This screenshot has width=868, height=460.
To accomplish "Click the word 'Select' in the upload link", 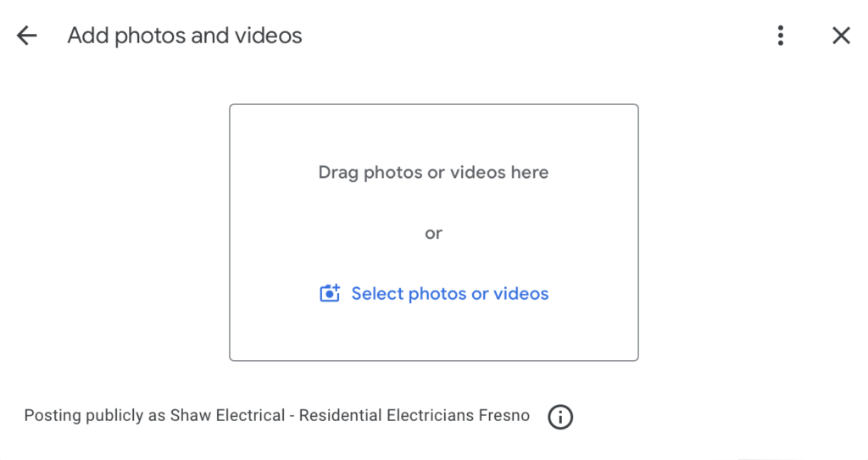I will (x=377, y=294).
